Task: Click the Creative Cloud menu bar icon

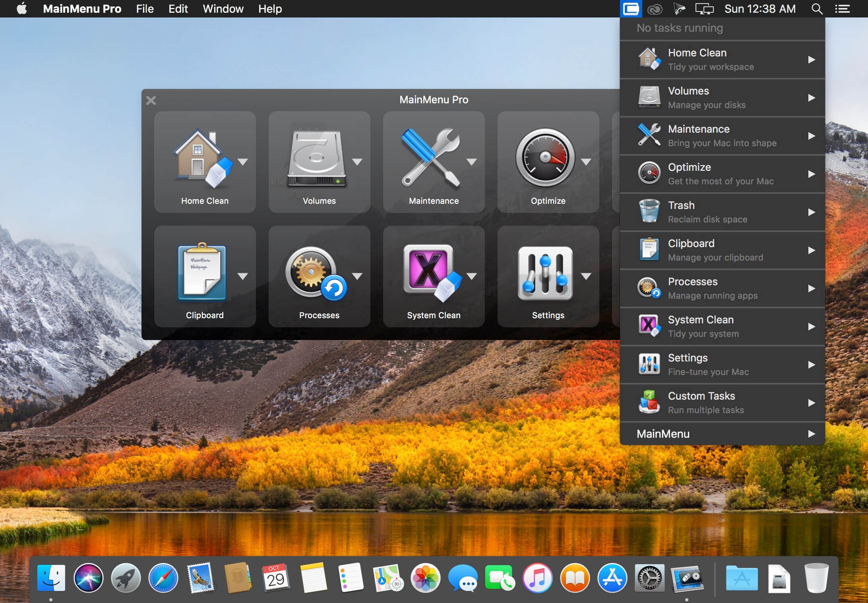Action: (655, 9)
